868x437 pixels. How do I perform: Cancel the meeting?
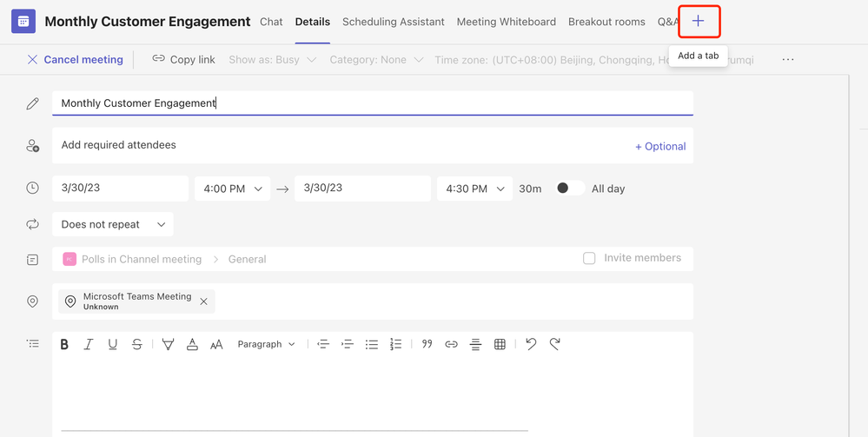(x=76, y=59)
